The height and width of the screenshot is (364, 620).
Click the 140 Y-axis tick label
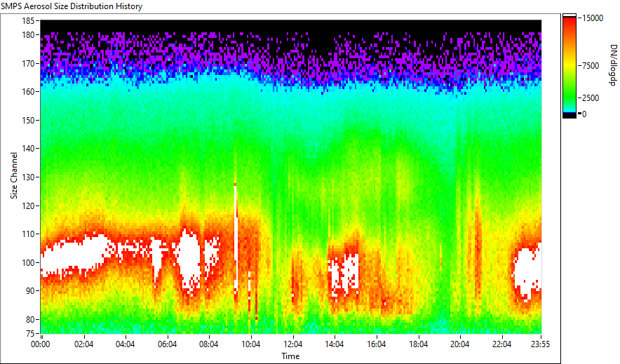(28, 149)
